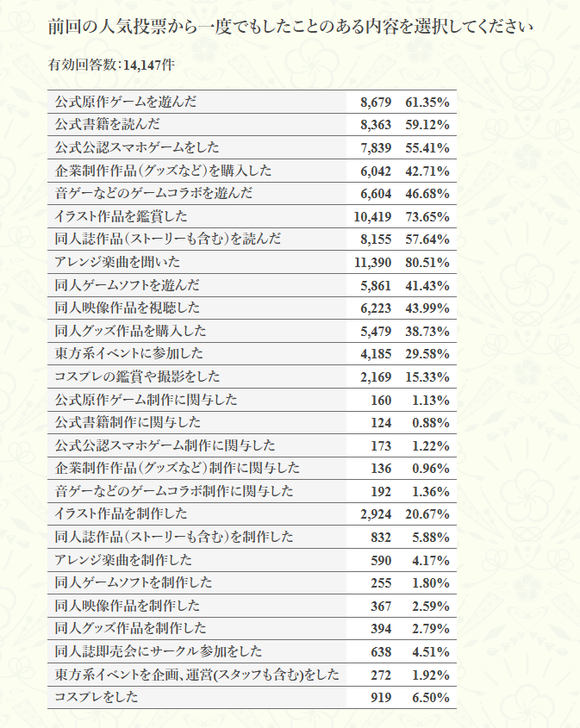Select the 公式原作ゲームを遊んだ row label
580x728 pixels.
tap(125, 102)
